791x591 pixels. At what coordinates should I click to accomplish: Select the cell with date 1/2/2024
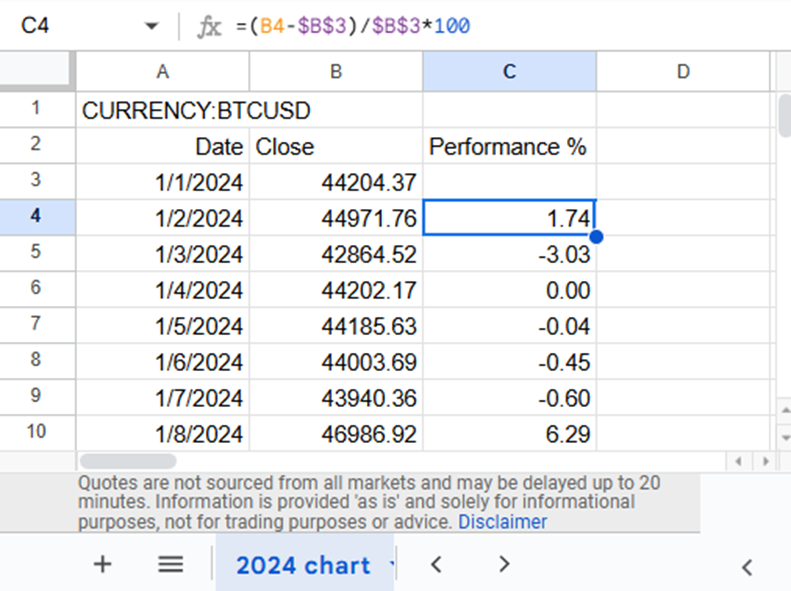162,218
